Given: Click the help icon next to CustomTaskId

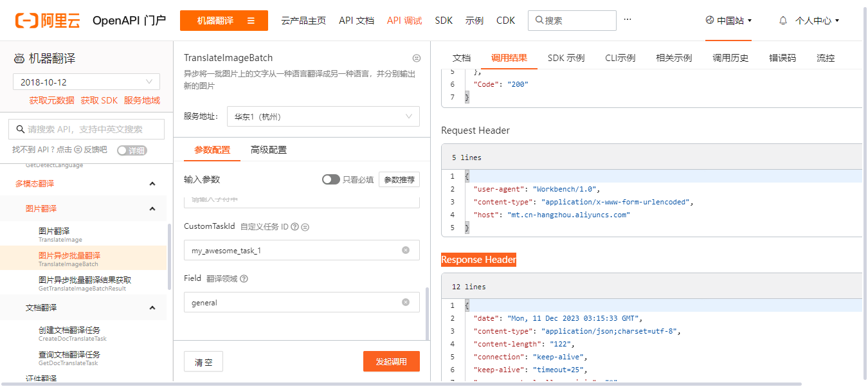Looking at the screenshot, I should tap(294, 227).
